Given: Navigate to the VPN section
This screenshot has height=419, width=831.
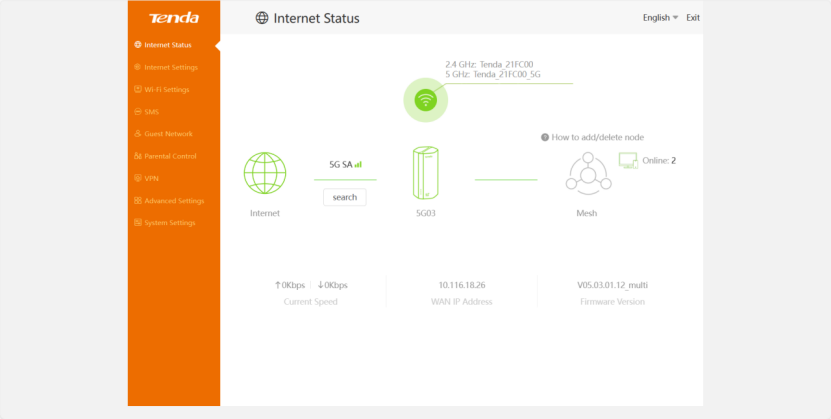Looking at the screenshot, I should point(151,178).
